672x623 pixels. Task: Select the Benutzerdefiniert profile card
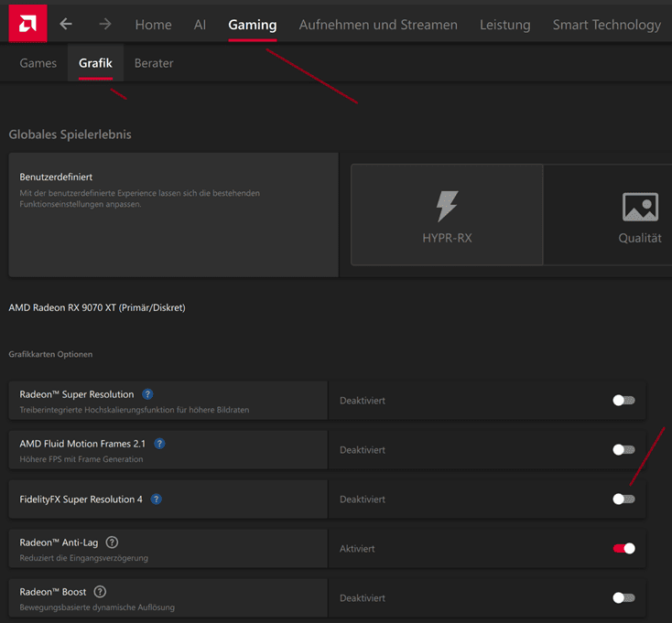[174, 214]
